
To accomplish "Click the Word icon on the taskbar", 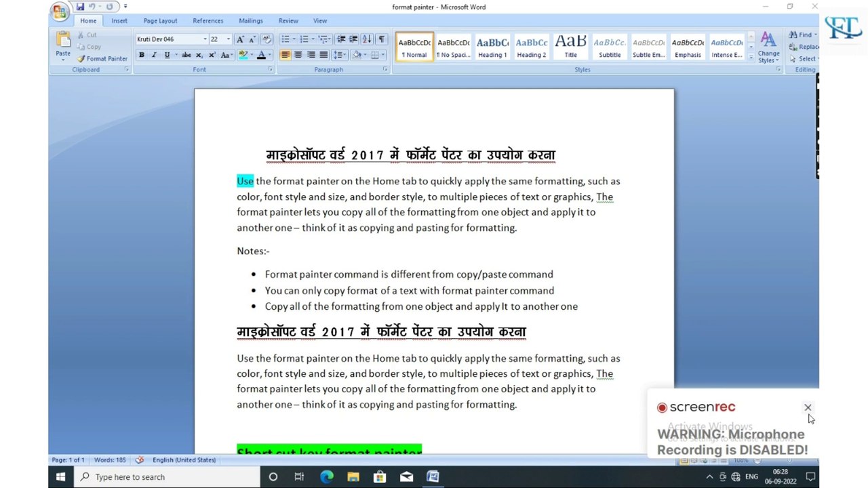I will 433,477.
